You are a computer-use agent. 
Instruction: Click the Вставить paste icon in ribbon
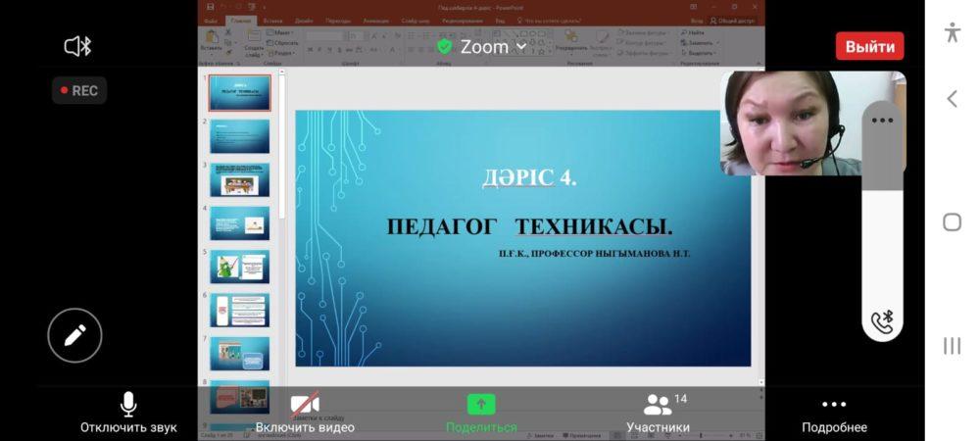[x=212, y=40]
